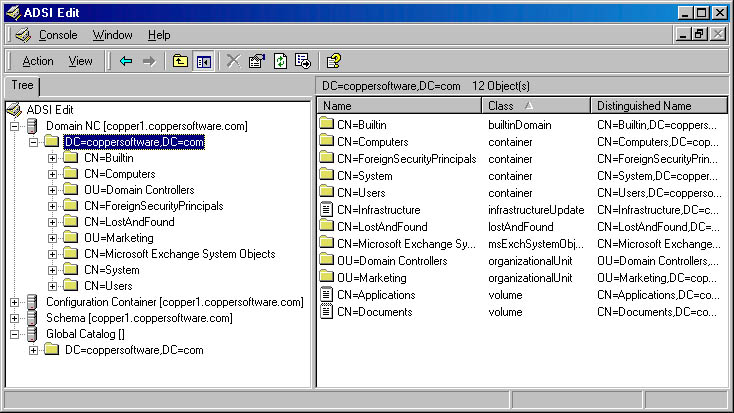The width and height of the screenshot is (734, 413).
Task: Toggle Show/Hide Console Tree icon
Action: (204, 61)
